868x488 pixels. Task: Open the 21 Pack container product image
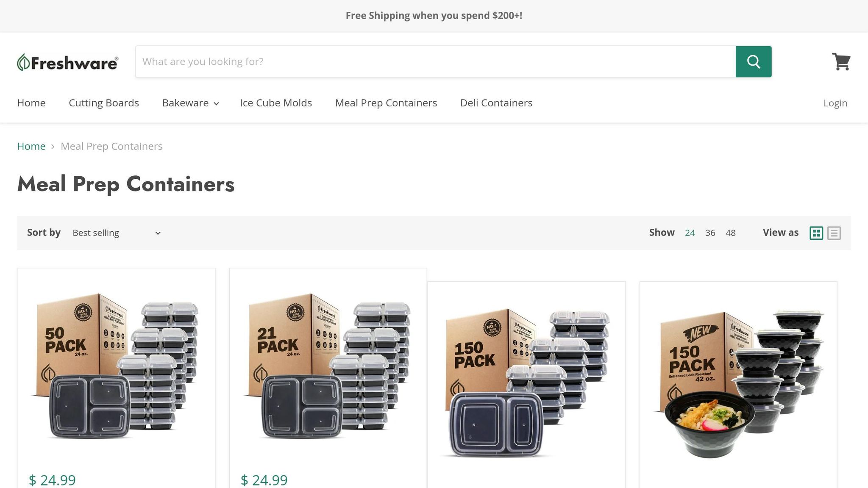(328, 366)
